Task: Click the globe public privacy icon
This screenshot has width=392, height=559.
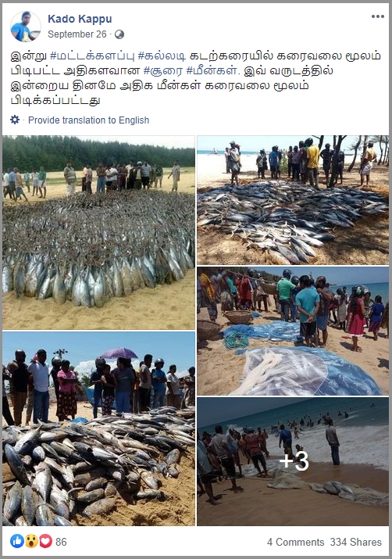Action: [119, 34]
